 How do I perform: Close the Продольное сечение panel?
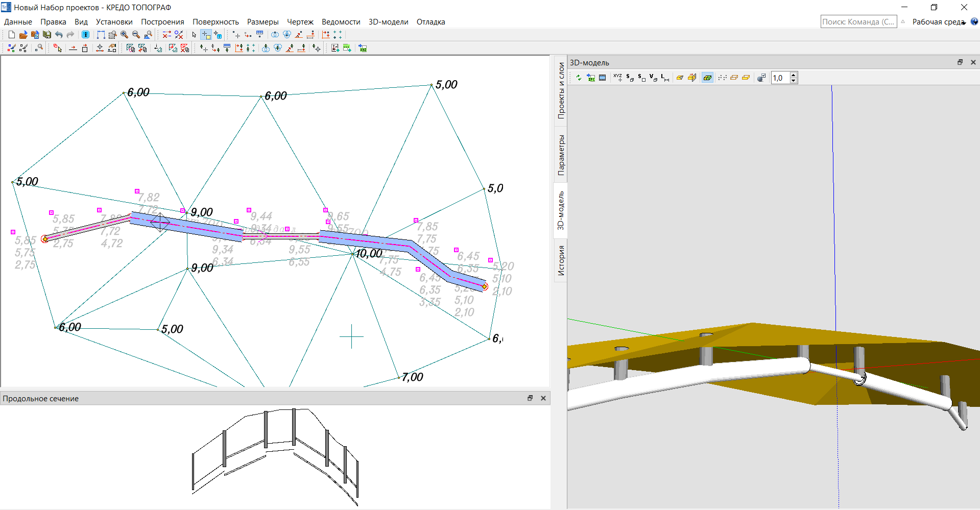543,398
